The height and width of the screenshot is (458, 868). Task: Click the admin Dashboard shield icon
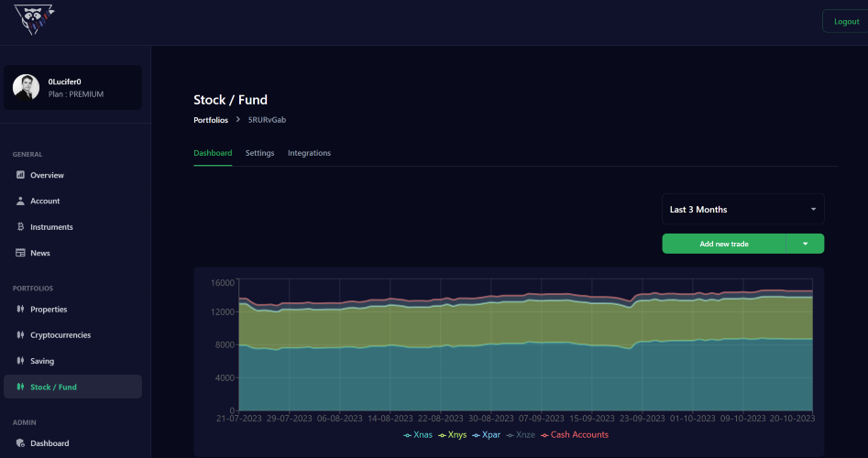20,443
